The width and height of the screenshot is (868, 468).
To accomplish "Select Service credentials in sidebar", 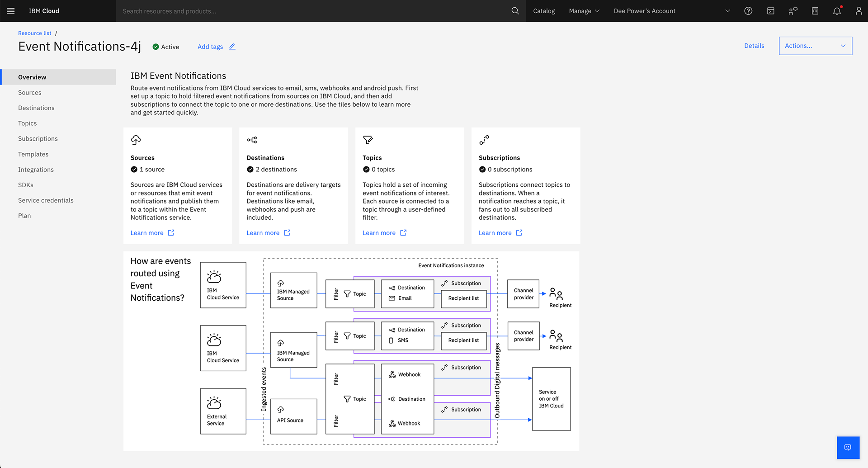I will pos(46,200).
